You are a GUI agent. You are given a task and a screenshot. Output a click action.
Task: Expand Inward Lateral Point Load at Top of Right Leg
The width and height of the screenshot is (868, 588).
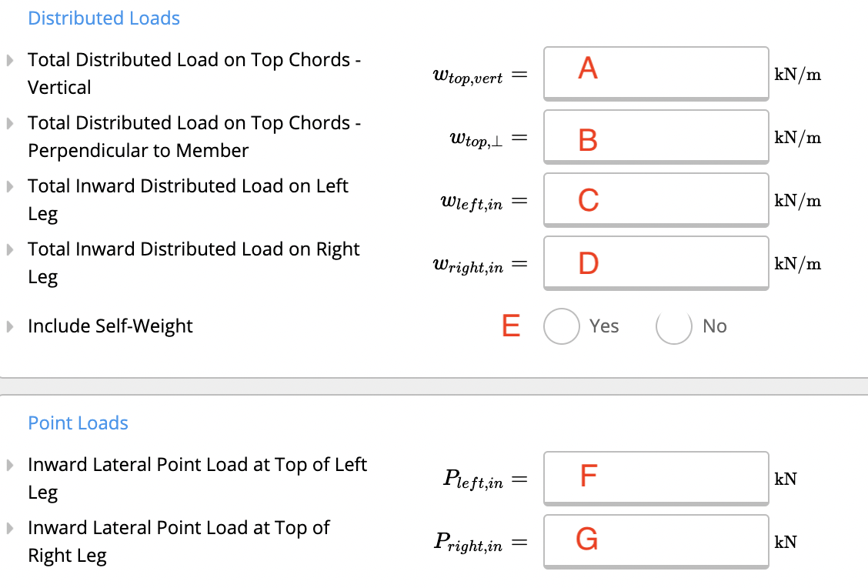point(9,528)
